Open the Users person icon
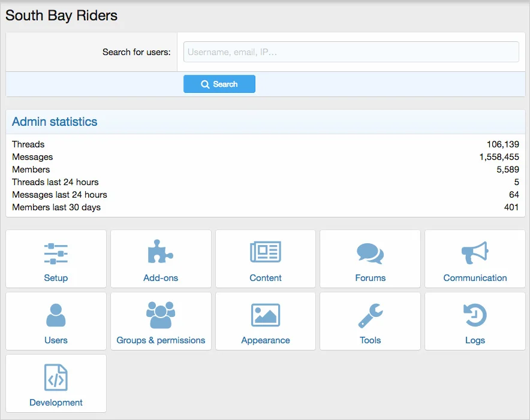The height and width of the screenshot is (420, 530). (56, 315)
